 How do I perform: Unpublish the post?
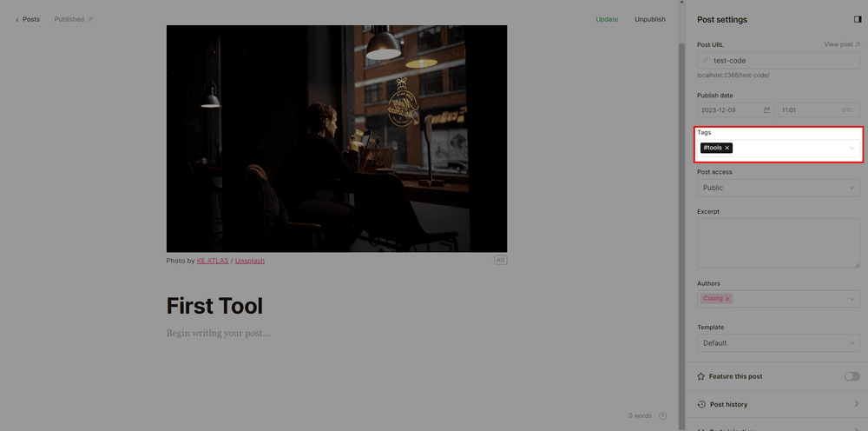pos(650,19)
